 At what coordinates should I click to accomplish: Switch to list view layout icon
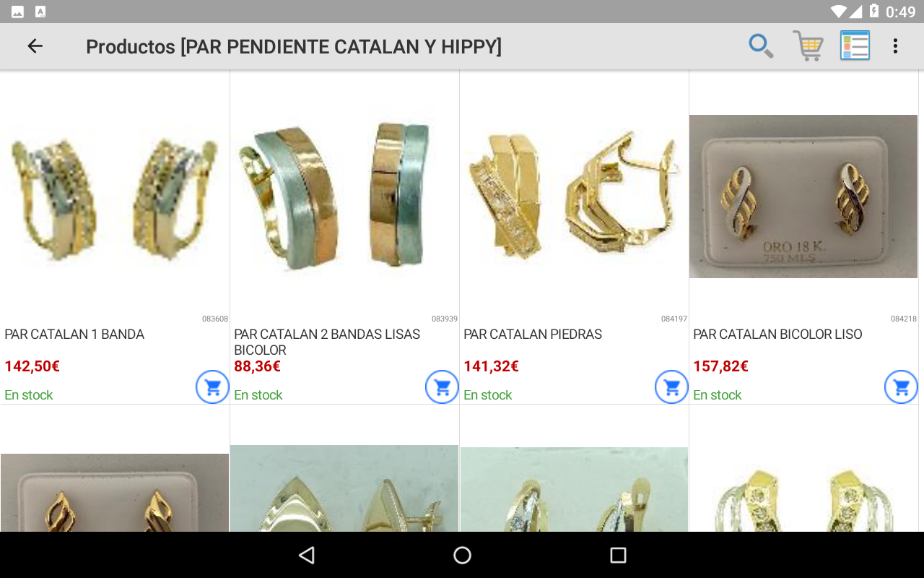[855, 46]
